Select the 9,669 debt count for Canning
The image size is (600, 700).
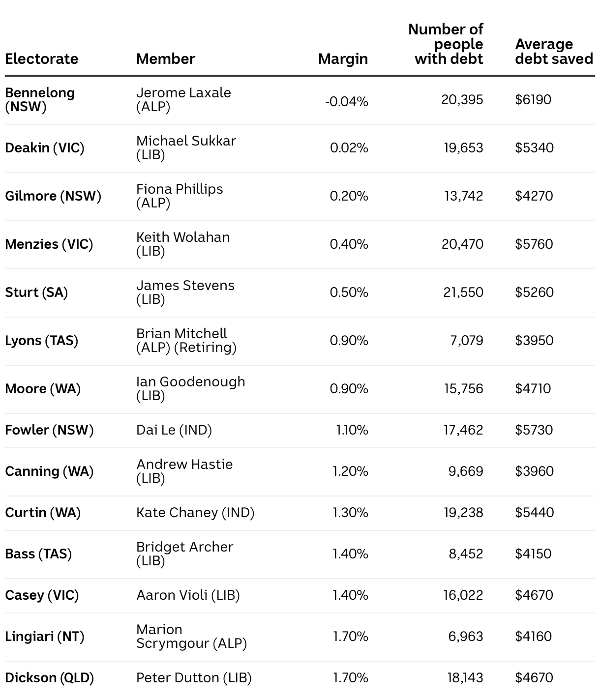tap(465, 471)
